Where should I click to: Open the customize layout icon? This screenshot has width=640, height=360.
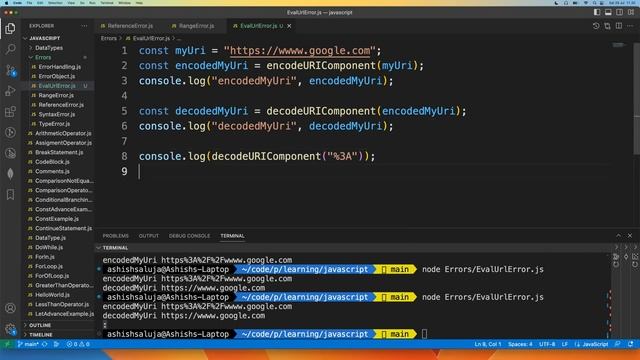pyautogui.click(x=631, y=12)
